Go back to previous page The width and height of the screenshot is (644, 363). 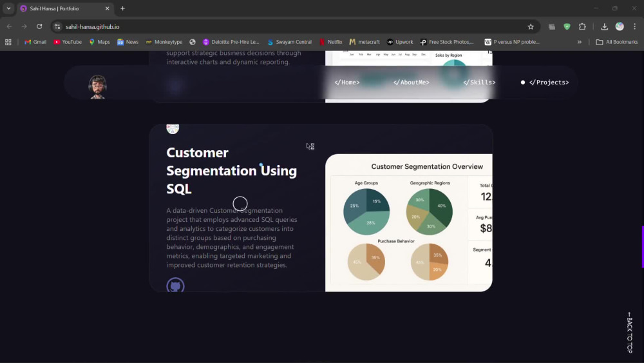(x=9, y=26)
